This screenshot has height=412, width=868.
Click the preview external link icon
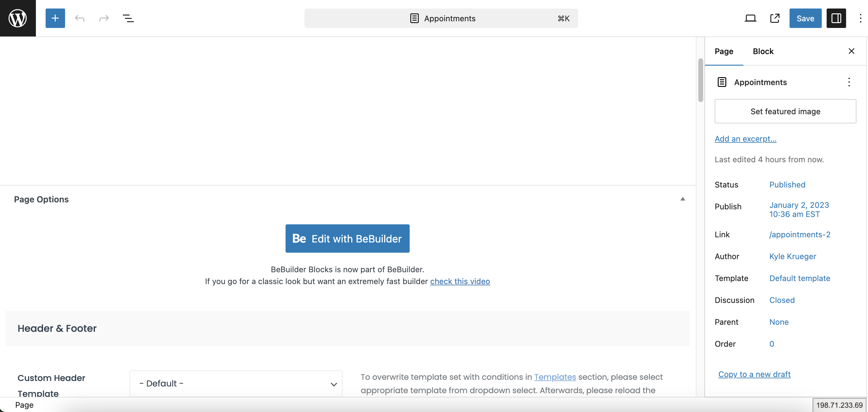775,18
